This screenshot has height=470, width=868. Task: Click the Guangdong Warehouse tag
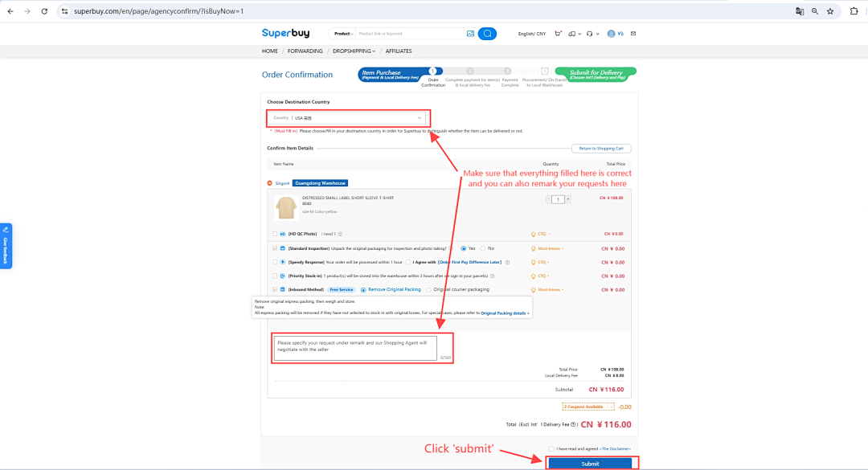[321, 183]
